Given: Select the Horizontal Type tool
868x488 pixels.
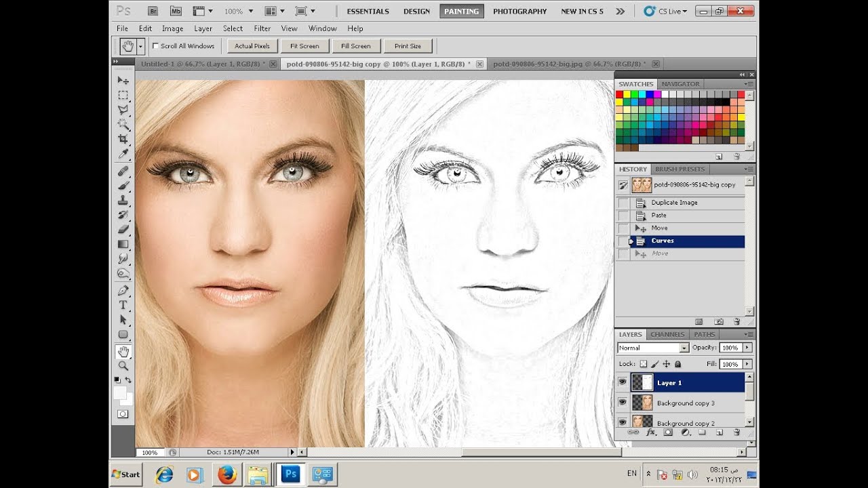Looking at the screenshot, I should 123,305.
